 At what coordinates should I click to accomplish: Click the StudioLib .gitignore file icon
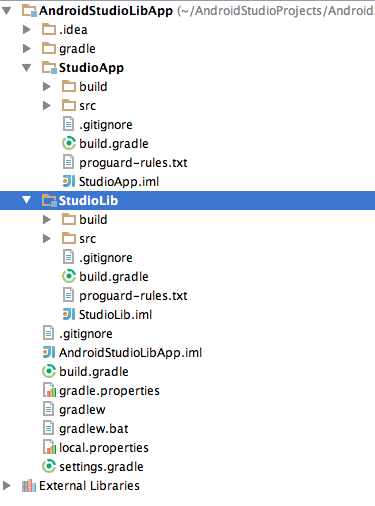68,257
